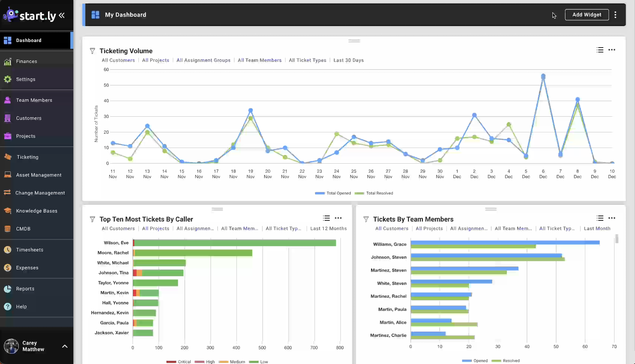This screenshot has height=364, width=635.
Task: Open dashboard kebab options menu
Action: coord(615,15)
